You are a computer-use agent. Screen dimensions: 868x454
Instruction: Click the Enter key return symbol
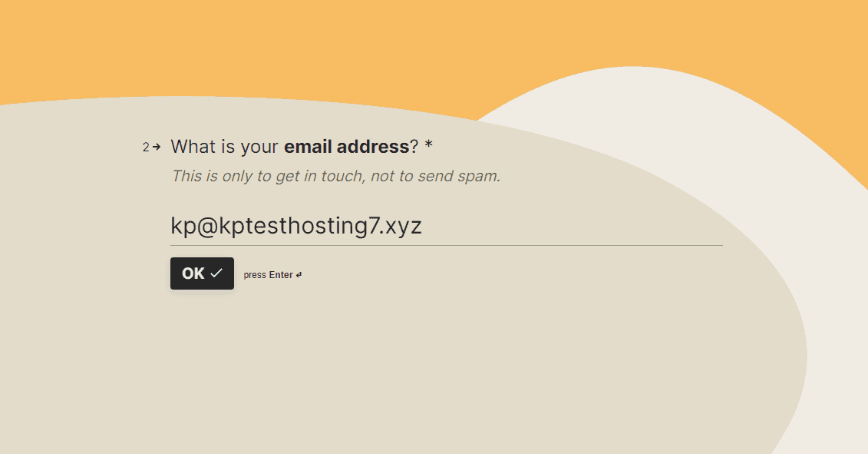click(x=299, y=275)
